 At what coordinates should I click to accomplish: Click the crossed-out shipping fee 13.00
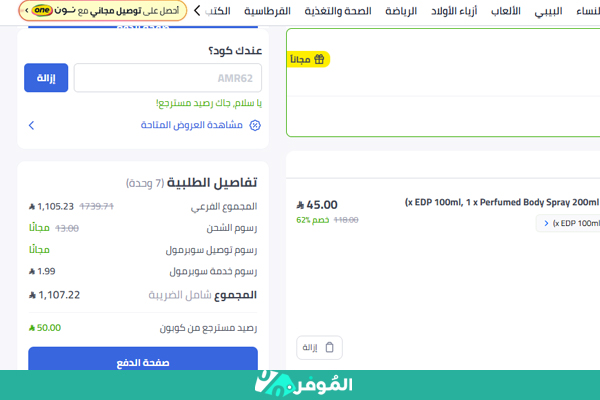67,229
